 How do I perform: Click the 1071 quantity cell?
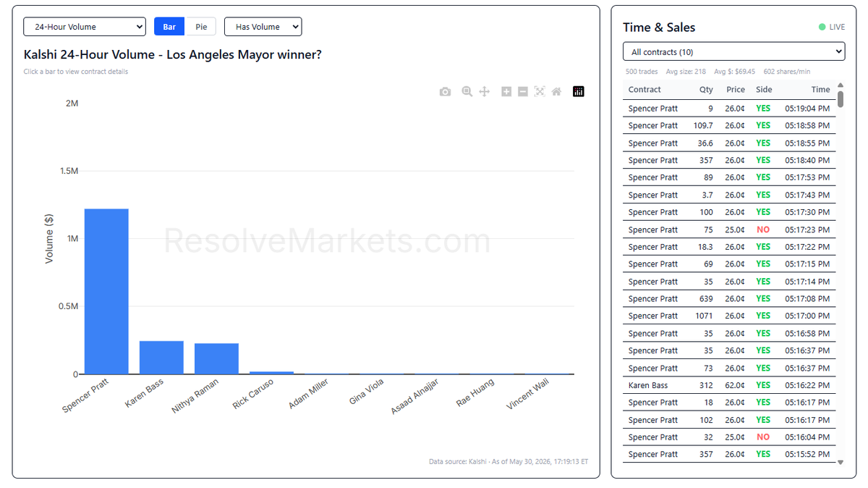coord(704,316)
